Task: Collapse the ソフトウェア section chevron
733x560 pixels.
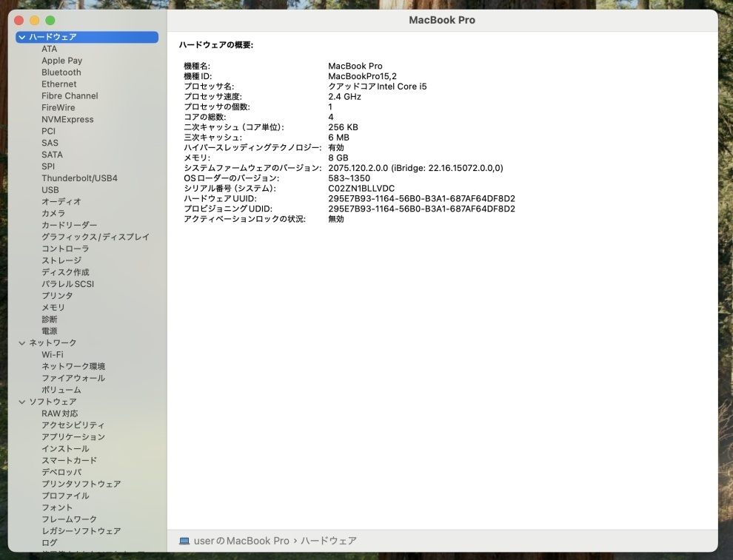Action: click(x=22, y=402)
